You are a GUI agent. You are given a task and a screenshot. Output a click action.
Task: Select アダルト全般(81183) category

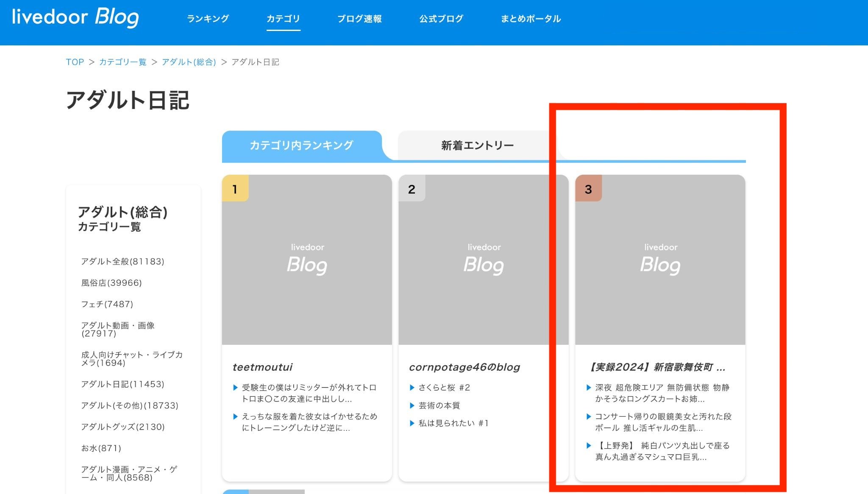122,261
